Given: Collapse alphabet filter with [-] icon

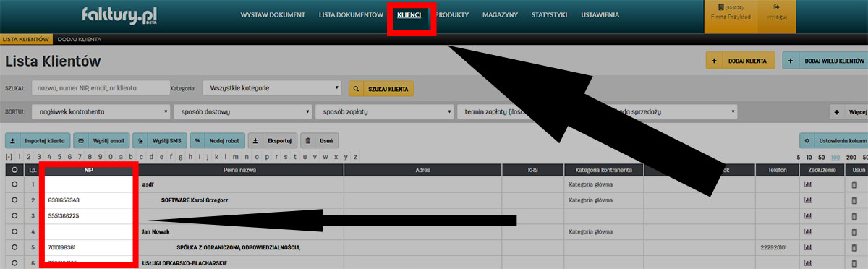Looking at the screenshot, I should click(x=9, y=156).
